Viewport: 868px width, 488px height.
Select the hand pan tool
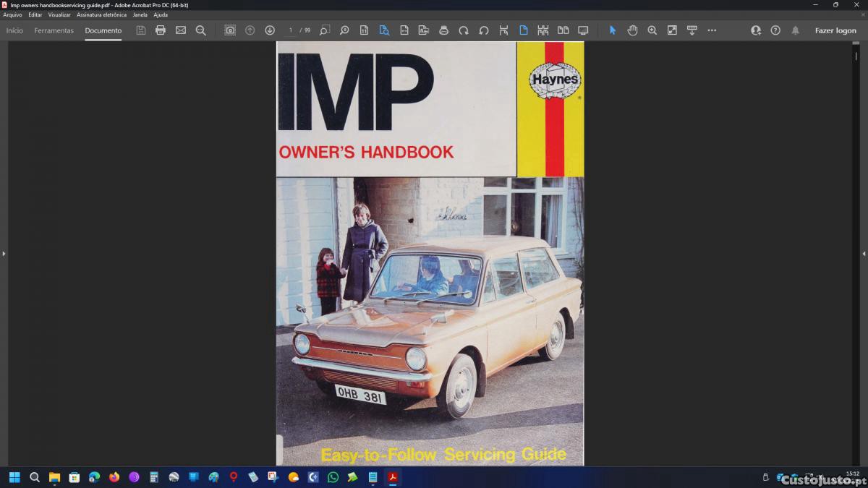pos(632,30)
